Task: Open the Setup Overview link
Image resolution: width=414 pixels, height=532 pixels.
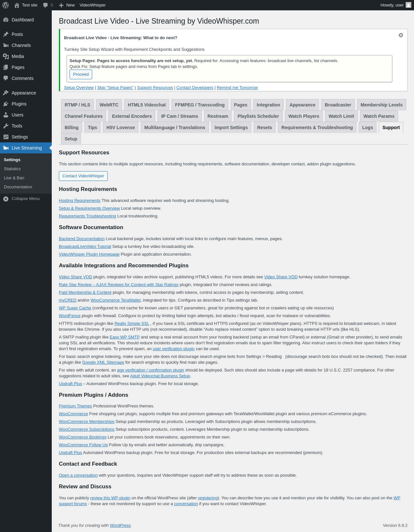Action: coord(79,88)
